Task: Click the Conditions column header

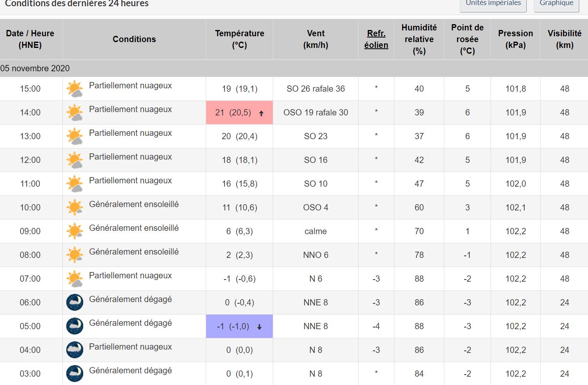Action: click(134, 39)
